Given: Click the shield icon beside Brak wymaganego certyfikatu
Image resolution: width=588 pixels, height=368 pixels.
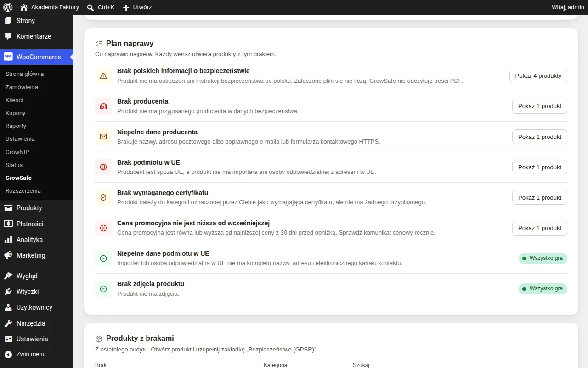Looking at the screenshot, I should click(x=103, y=197).
